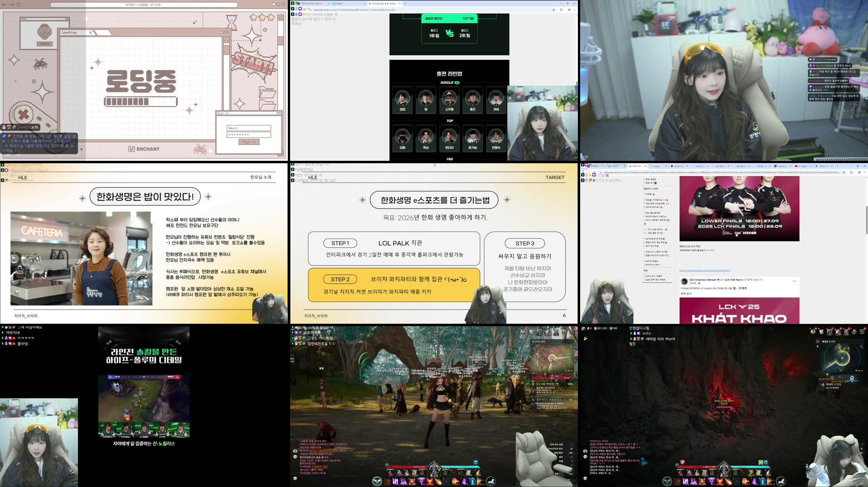
Task: Toggle the blue round button above the skill bar
Action: [x=476, y=463]
